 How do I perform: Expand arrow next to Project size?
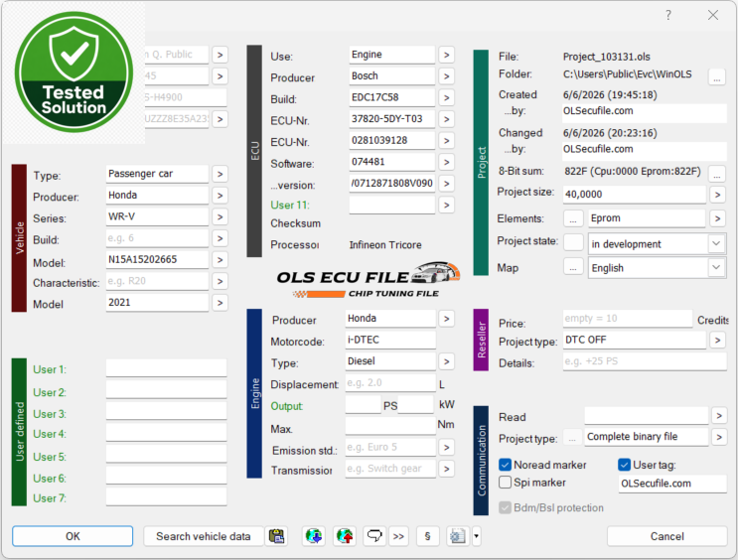pos(717,195)
